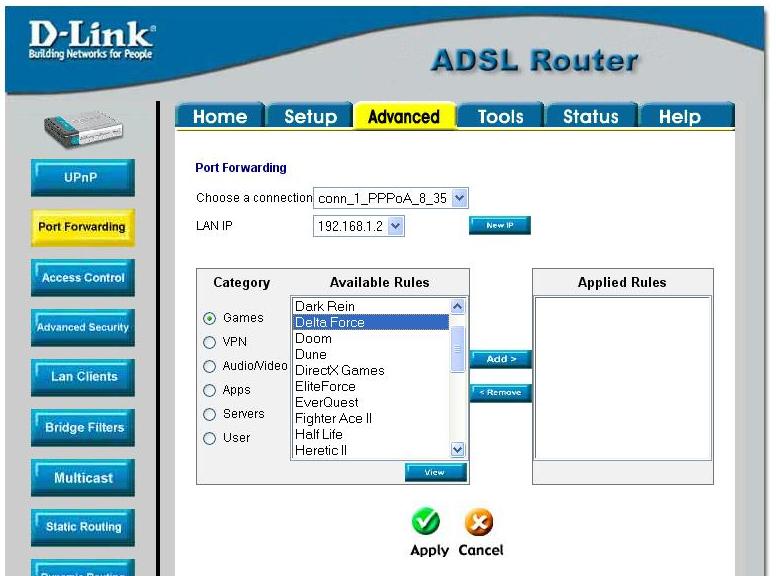
Task: Select the Delta Force rule
Action: [371, 322]
